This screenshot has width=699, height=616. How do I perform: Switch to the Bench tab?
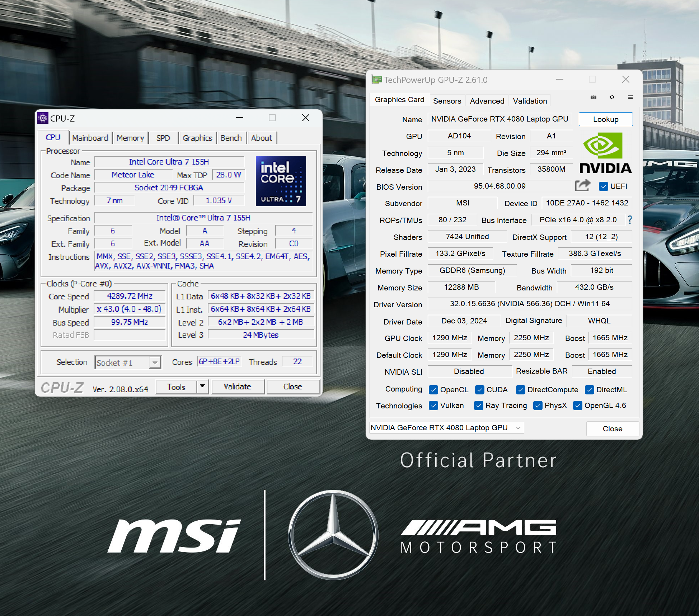tap(231, 138)
